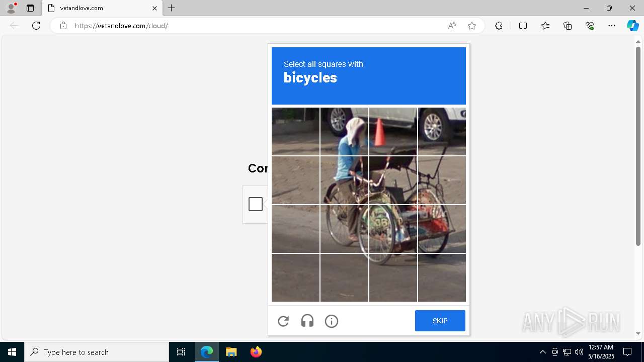This screenshot has width=644, height=362.
Task: Click the SKIP button
Action: 440,321
